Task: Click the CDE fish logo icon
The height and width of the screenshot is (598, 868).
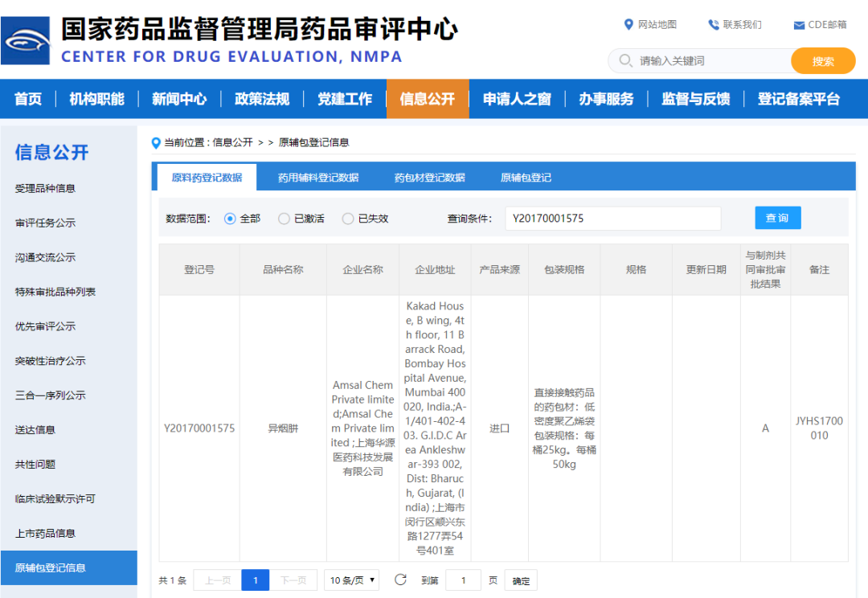Action: tap(26, 41)
